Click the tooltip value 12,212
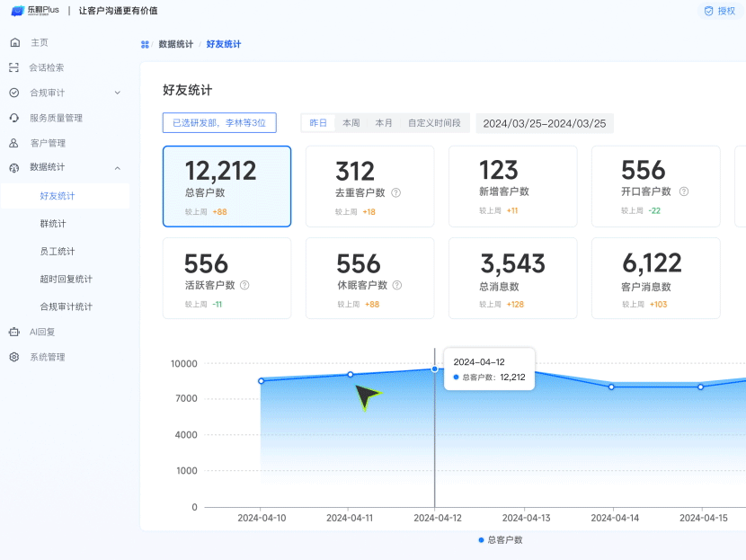This screenshot has height=560, width=746. (512, 378)
